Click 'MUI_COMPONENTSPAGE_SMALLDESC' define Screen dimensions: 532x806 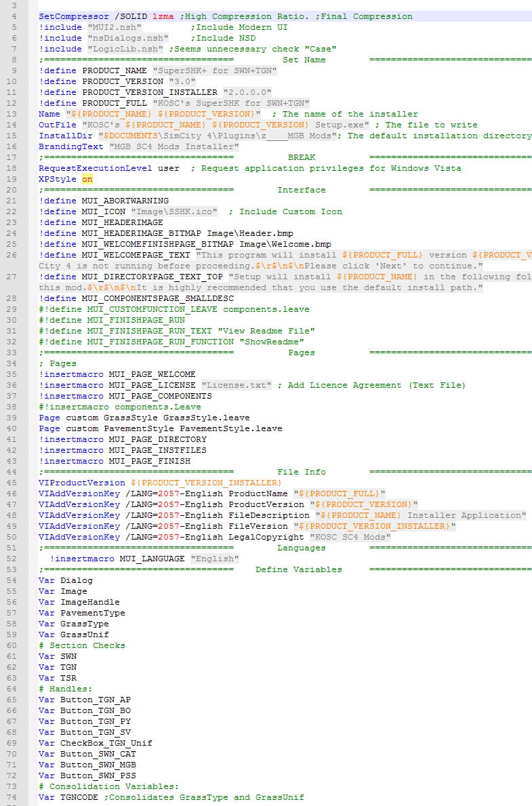[157, 298]
